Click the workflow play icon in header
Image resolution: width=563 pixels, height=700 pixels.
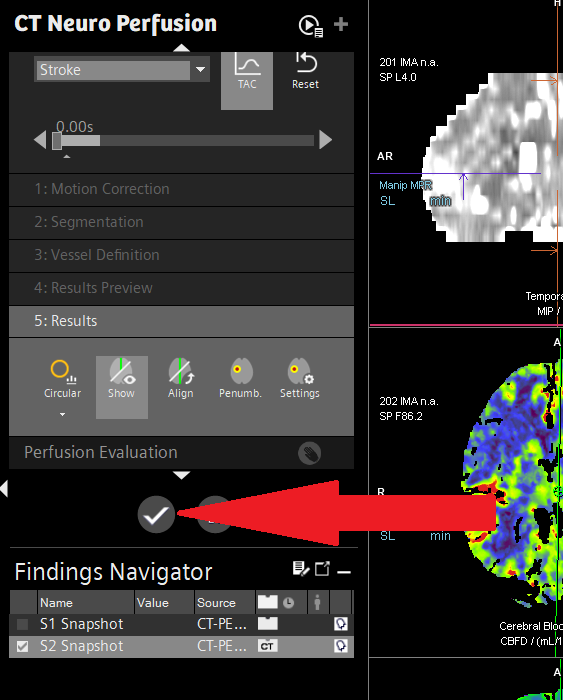(310, 26)
